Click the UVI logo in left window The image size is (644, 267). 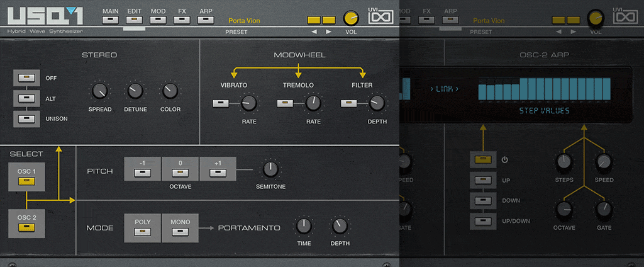click(x=380, y=16)
